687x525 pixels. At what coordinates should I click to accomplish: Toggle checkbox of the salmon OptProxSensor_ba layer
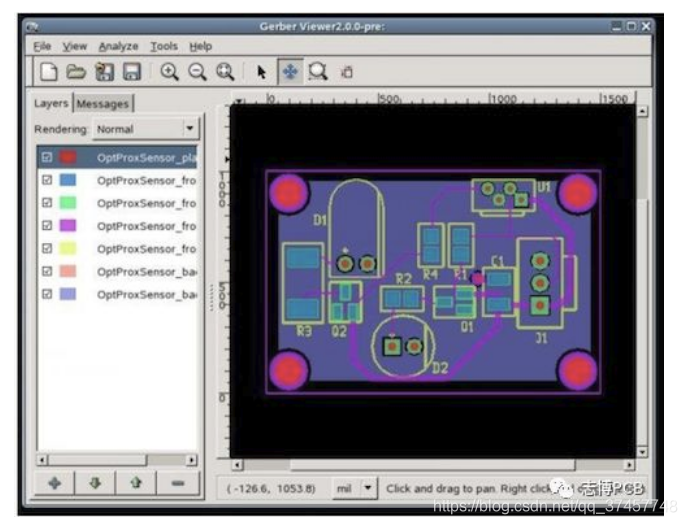(47, 271)
